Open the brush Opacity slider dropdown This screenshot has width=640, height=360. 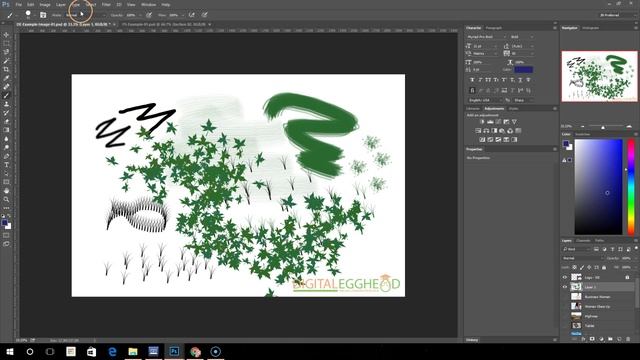[140, 15]
